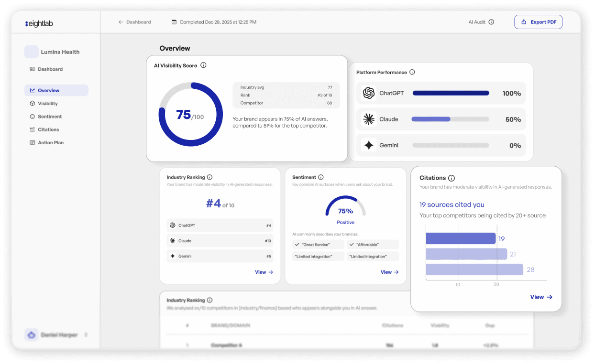Click the ChatGPT 100% progress bar
Screen dimensions: 595x364
tap(451, 93)
